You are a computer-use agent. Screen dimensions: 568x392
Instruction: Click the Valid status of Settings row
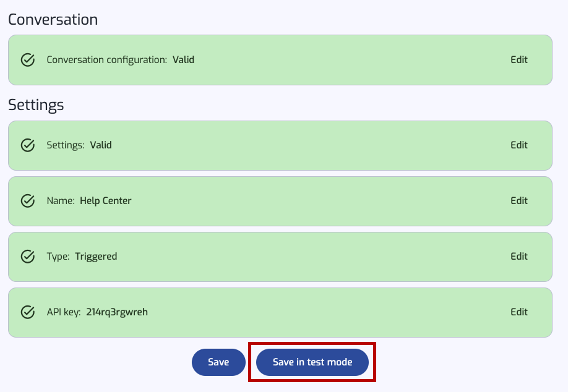click(101, 145)
